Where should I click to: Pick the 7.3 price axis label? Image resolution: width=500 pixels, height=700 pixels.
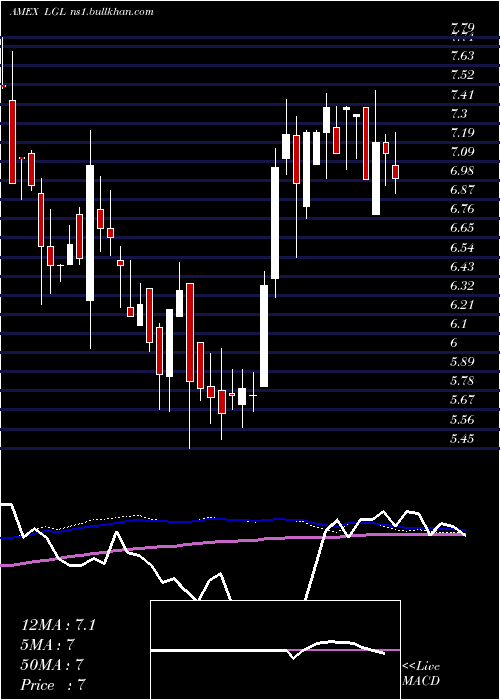[459, 113]
